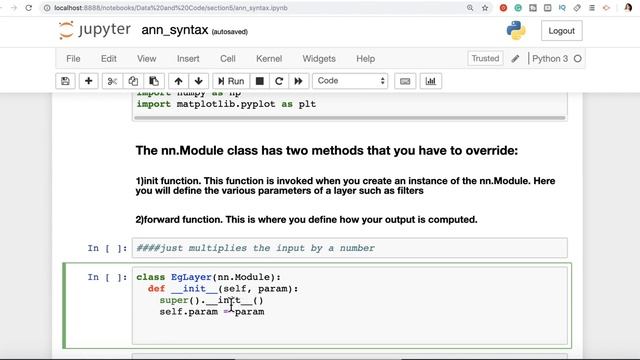Interrupt the kernel with stop icon
The width and height of the screenshot is (640, 360).
click(x=260, y=81)
